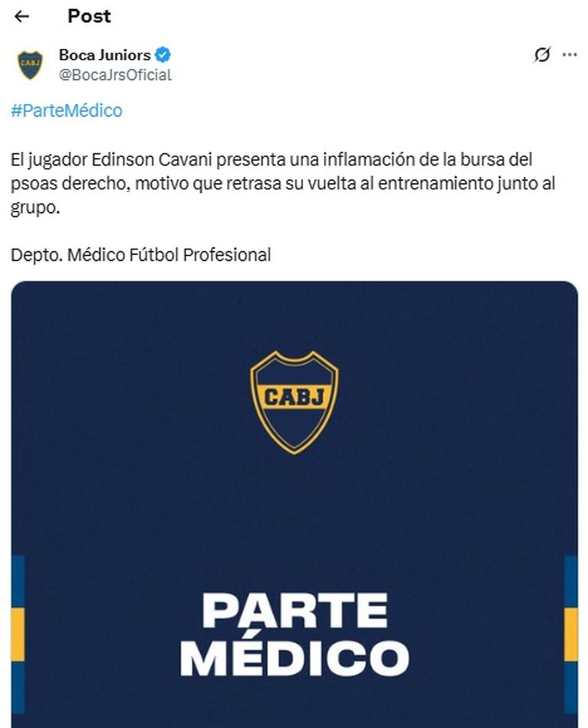Click the Post header title
588x728 pixels.
click(89, 16)
